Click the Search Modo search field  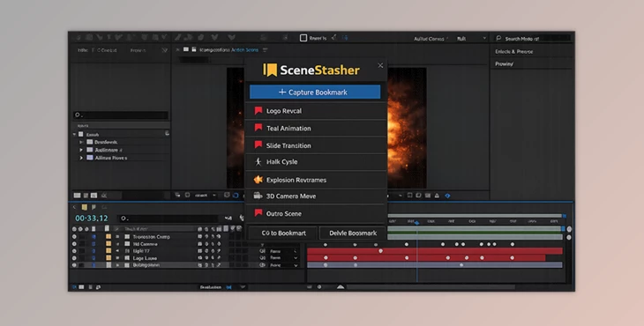[x=533, y=39]
